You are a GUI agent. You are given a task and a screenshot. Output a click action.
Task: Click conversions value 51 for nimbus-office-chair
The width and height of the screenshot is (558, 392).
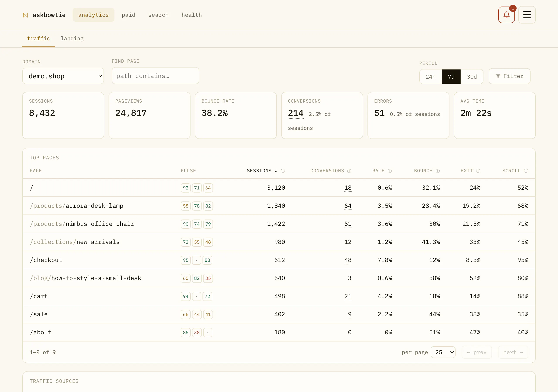pyautogui.click(x=348, y=224)
